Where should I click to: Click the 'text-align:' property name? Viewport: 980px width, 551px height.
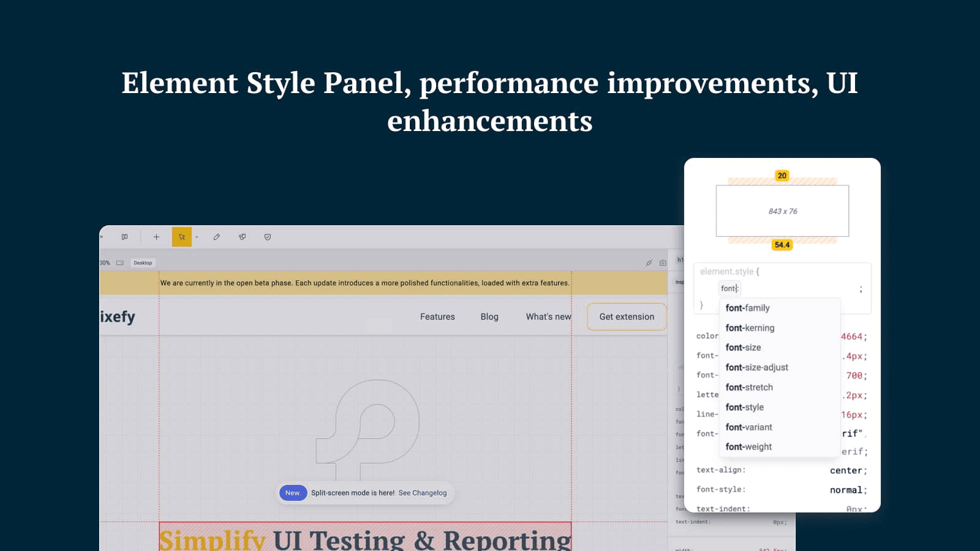coord(721,470)
